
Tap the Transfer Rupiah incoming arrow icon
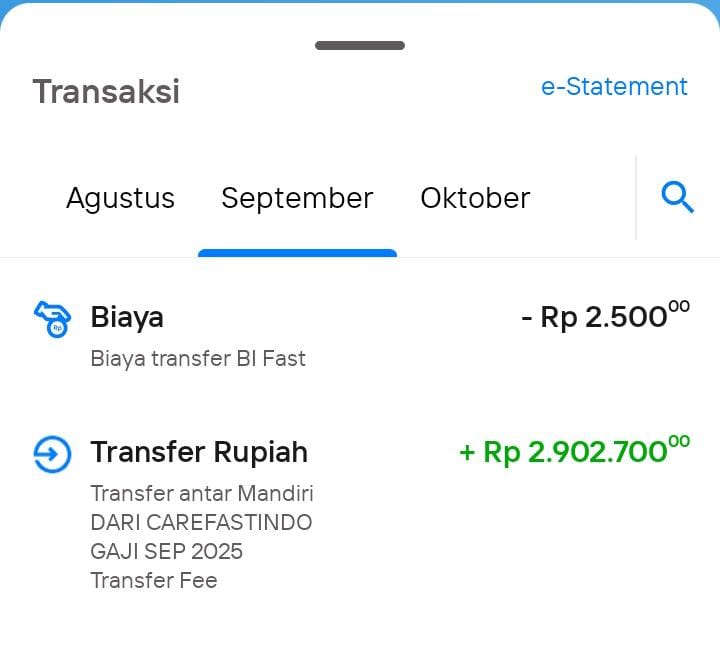pos(52,453)
